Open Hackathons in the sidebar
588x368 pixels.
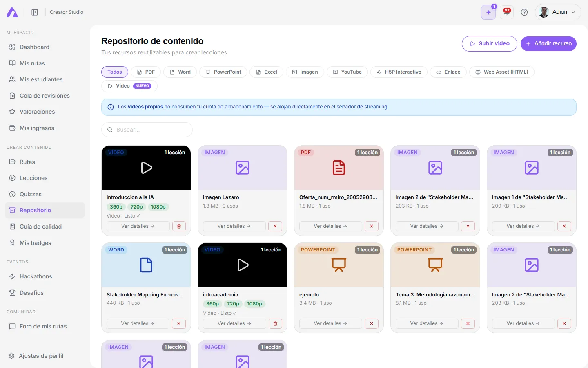coord(45,276)
